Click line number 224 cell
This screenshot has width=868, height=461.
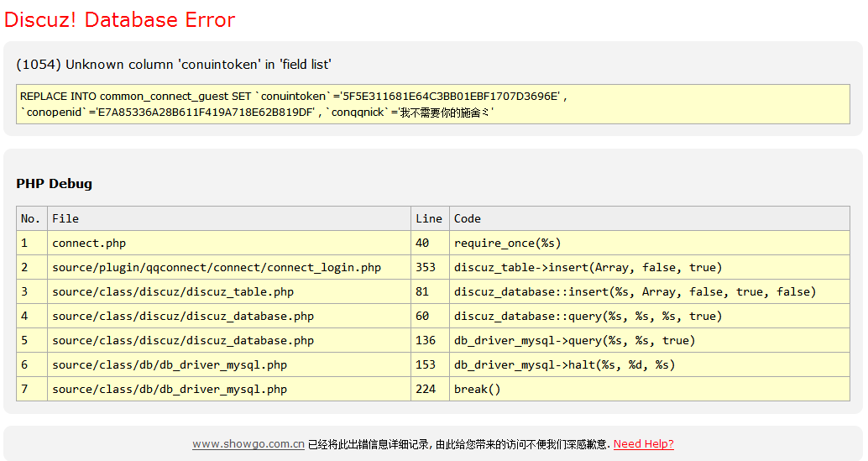click(x=430, y=389)
